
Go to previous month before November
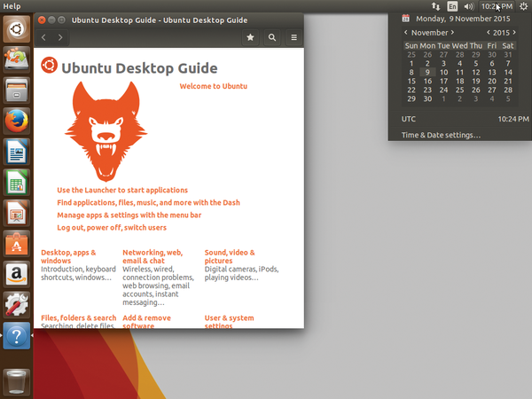[x=406, y=32]
